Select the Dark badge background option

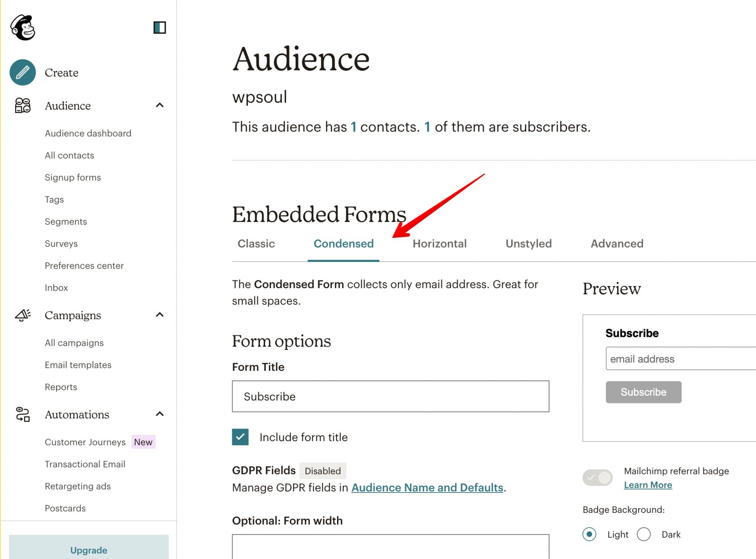pyautogui.click(x=644, y=534)
